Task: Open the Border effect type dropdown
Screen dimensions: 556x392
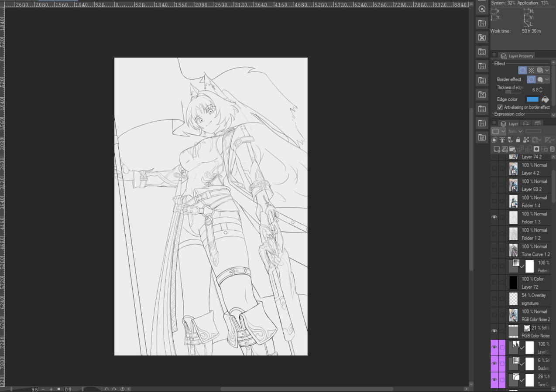Action: pyautogui.click(x=547, y=79)
